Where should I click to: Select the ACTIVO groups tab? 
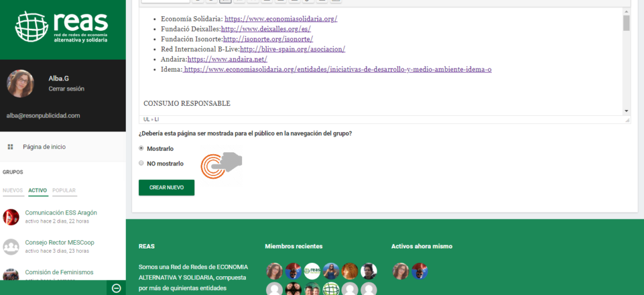click(x=38, y=191)
